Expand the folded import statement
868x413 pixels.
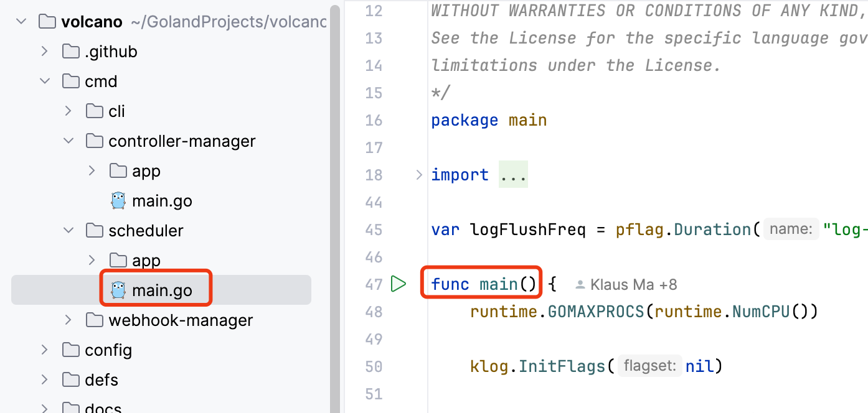418,175
